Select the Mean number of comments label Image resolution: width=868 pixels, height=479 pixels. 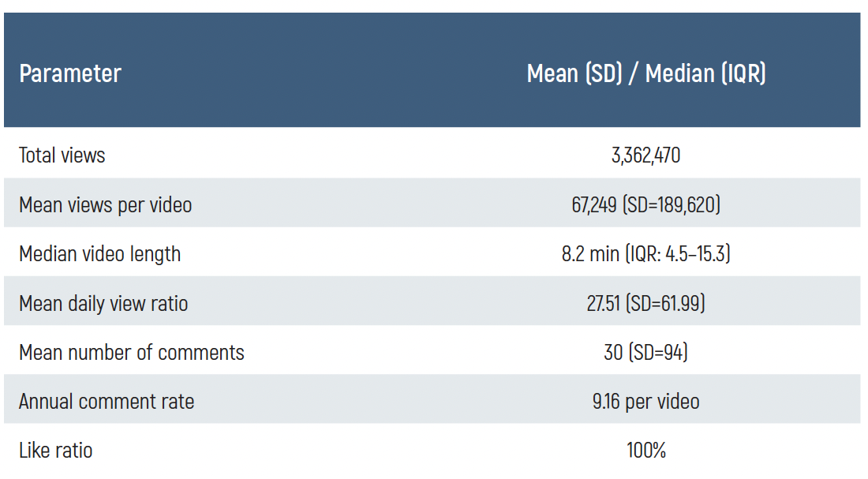(x=132, y=353)
